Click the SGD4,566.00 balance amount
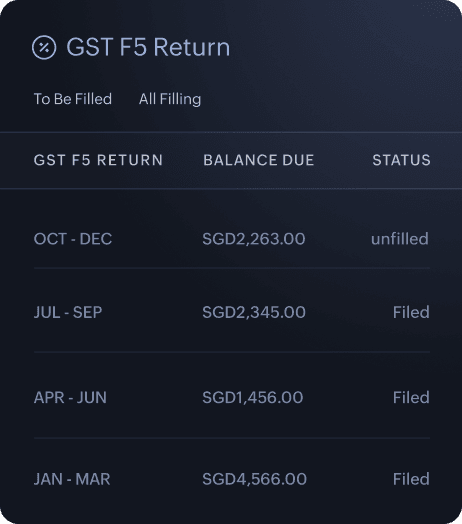The width and height of the screenshot is (462, 524). coord(254,479)
